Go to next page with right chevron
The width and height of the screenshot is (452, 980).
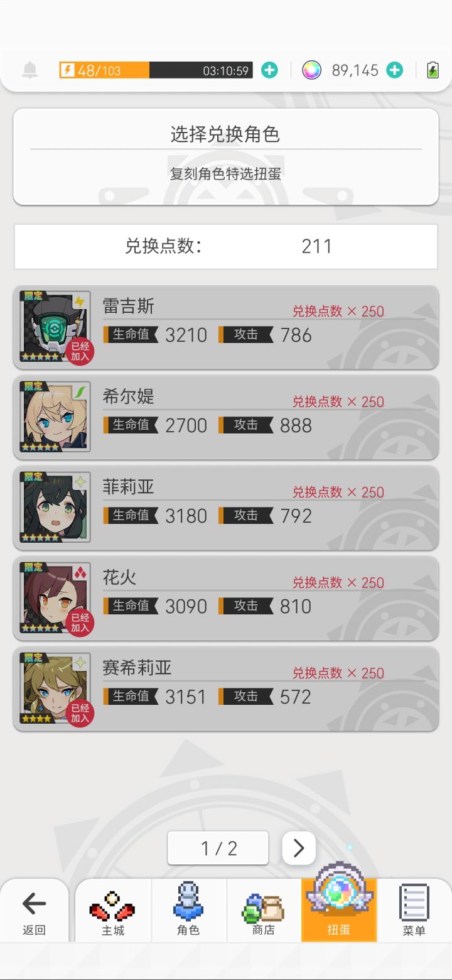(299, 848)
